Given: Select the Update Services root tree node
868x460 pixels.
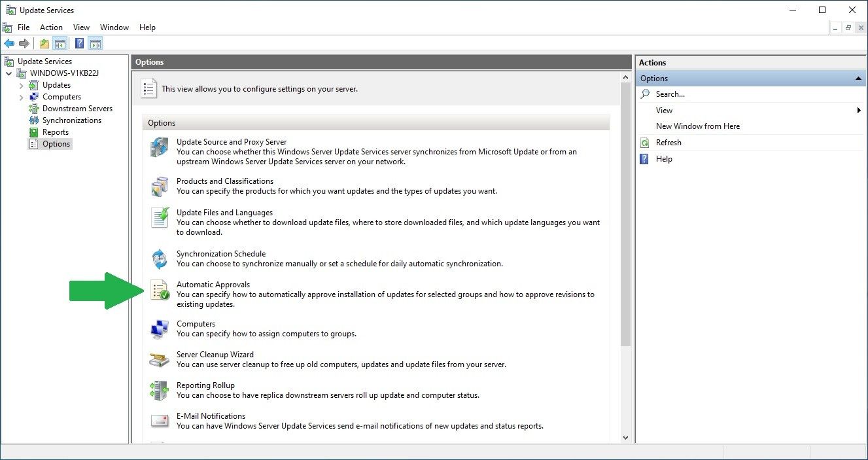Looking at the screenshot, I should click(44, 62).
